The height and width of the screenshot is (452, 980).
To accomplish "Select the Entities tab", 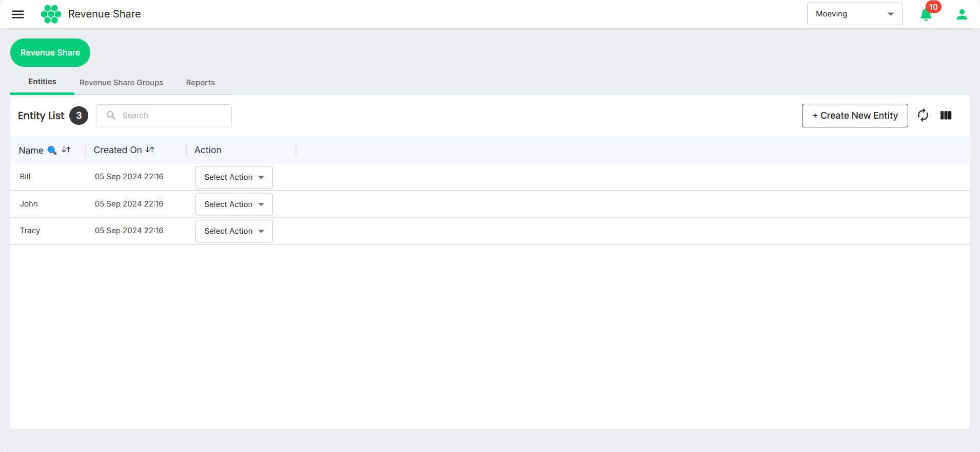I will point(42,82).
